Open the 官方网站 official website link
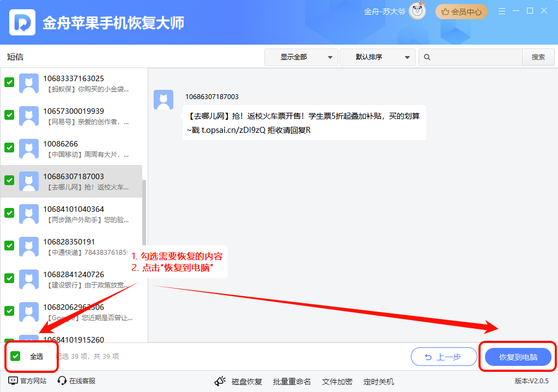The width and height of the screenshot is (558, 392). 33,381
